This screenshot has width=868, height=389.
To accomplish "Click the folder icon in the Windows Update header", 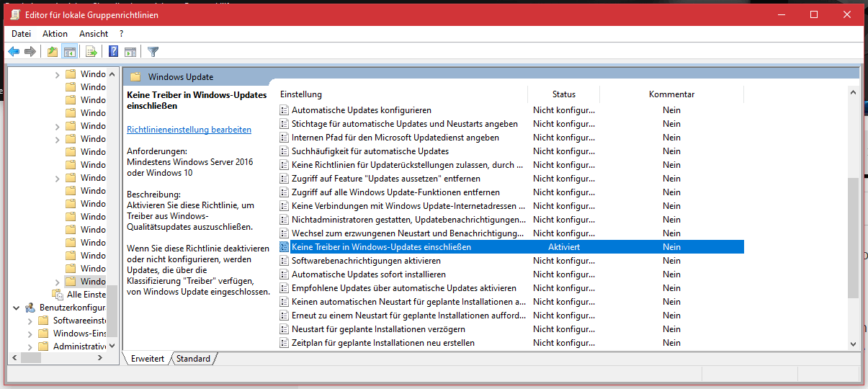I will pyautogui.click(x=135, y=77).
